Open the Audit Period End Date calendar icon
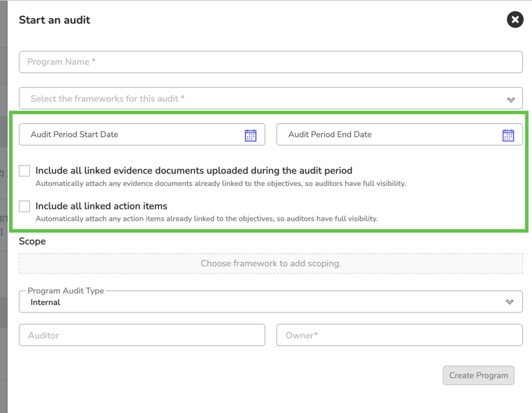 (508, 135)
